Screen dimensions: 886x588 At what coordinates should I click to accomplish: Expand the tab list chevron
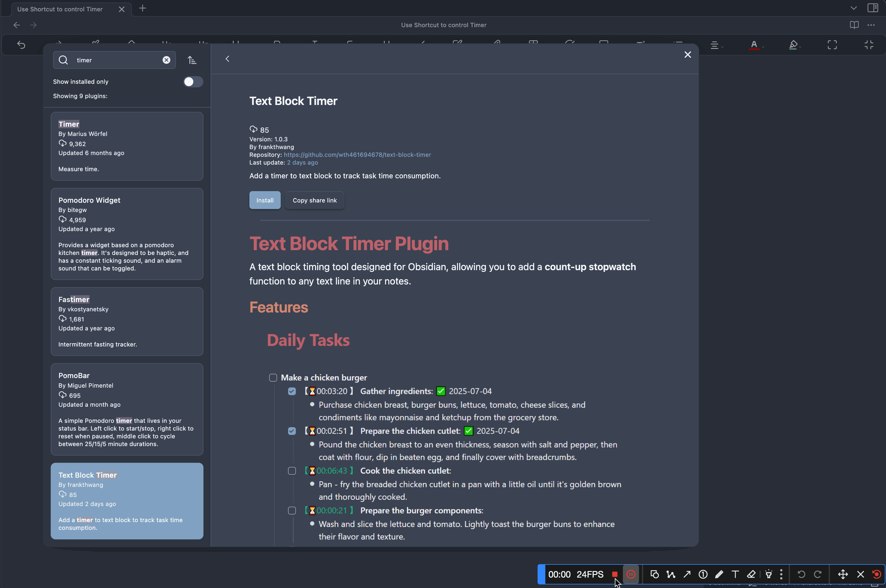pos(853,8)
